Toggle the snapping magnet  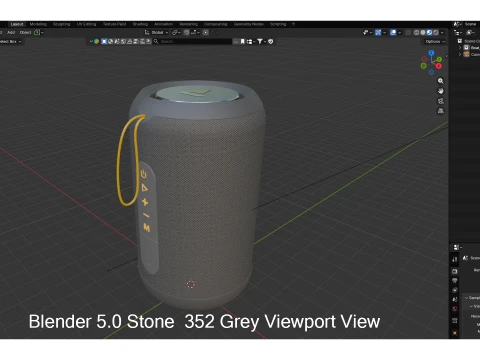coord(187,32)
